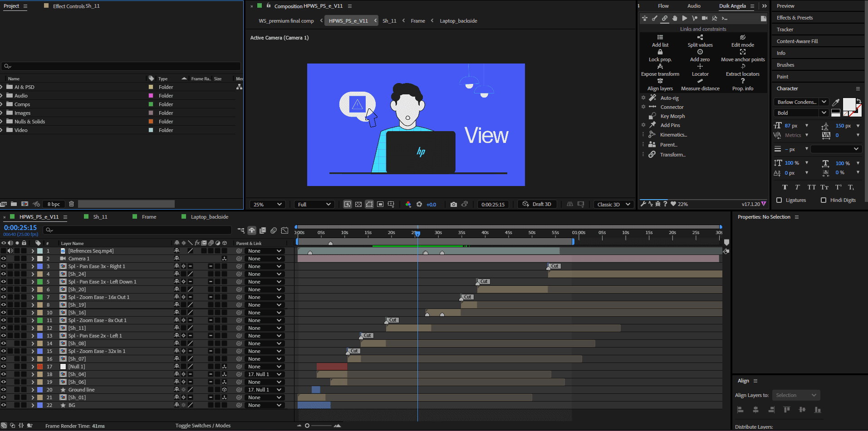
Task: Toggle audio on Refrences Seq.mp4 layer
Action: tap(10, 251)
